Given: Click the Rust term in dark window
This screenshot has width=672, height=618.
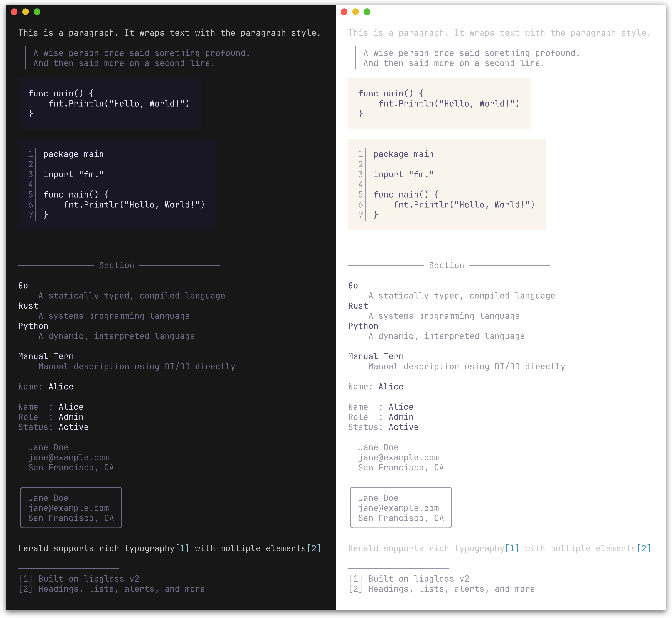Looking at the screenshot, I should tap(28, 306).
